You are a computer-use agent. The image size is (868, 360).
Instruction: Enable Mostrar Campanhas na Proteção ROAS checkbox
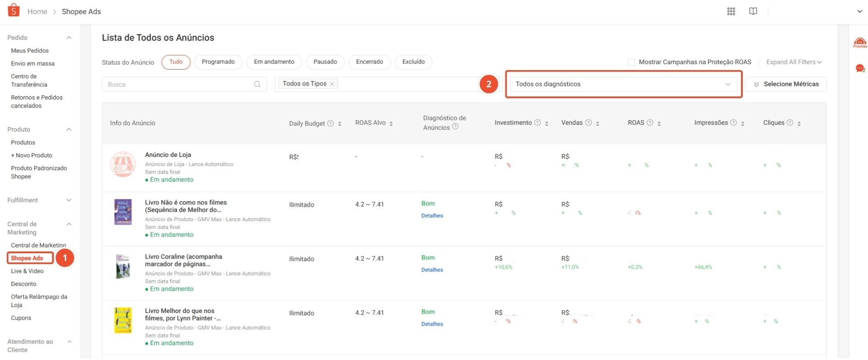(632, 62)
